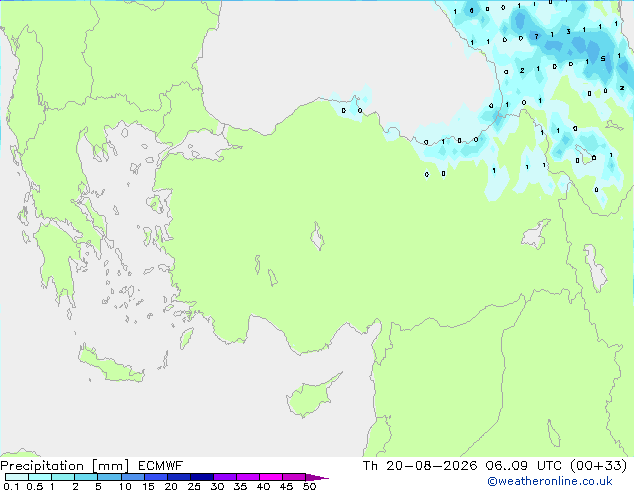Click the 20–25 mm legend swatch

(178, 477)
